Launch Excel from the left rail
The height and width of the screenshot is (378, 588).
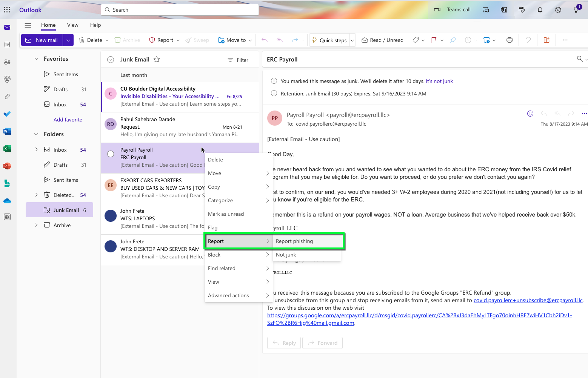[x=7, y=149]
